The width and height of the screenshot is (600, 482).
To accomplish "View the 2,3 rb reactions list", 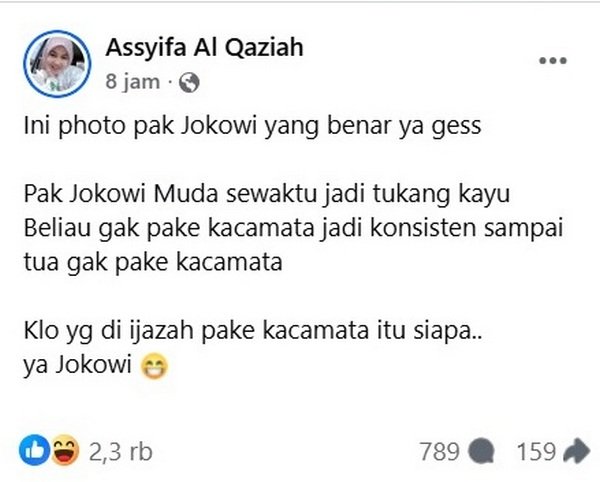I will [121, 452].
